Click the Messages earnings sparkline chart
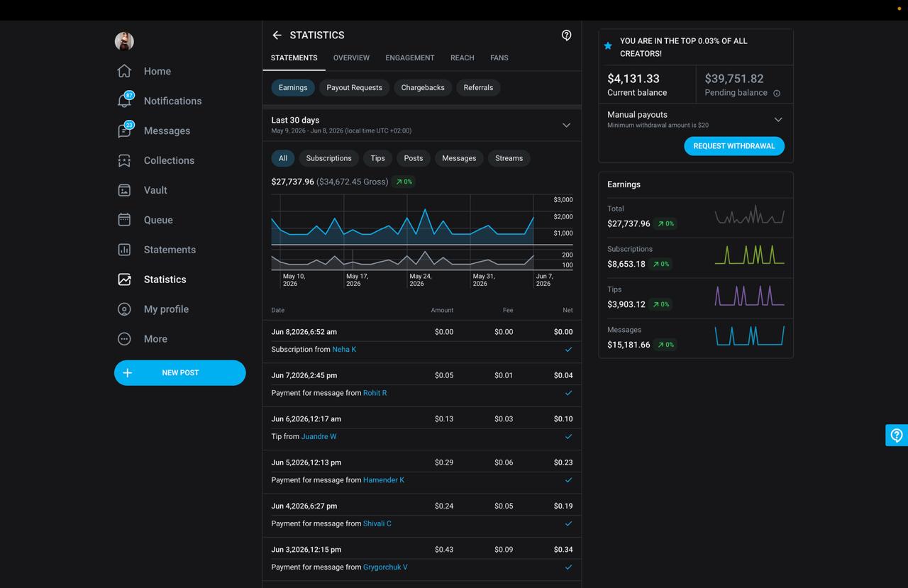908x588 pixels. click(749, 335)
